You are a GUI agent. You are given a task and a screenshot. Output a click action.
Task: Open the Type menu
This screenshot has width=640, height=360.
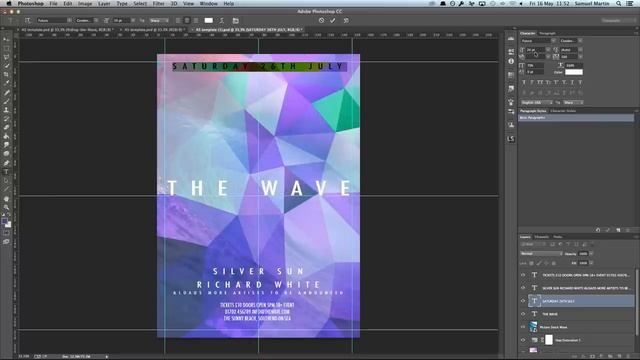[122, 3]
